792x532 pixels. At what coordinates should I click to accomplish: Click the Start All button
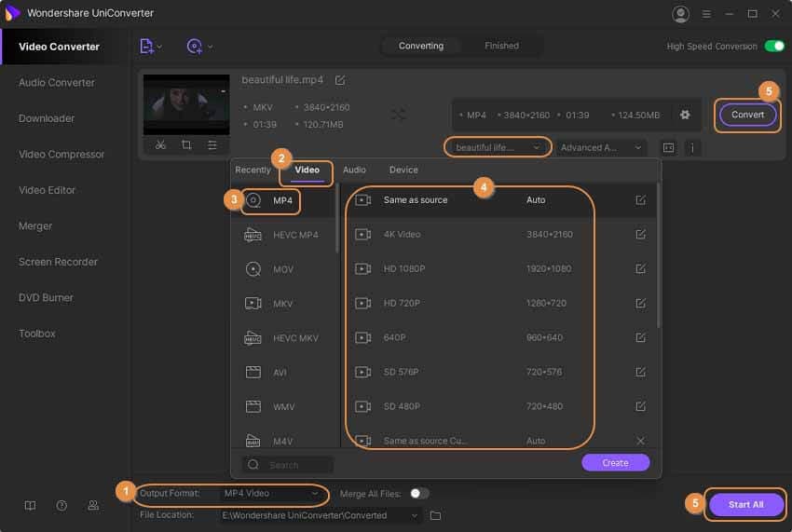click(x=746, y=504)
